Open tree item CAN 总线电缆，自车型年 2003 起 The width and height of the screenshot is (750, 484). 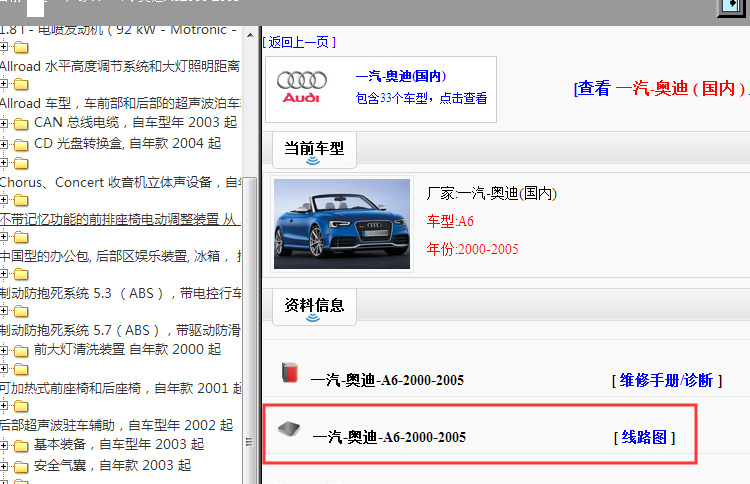coord(135,122)
